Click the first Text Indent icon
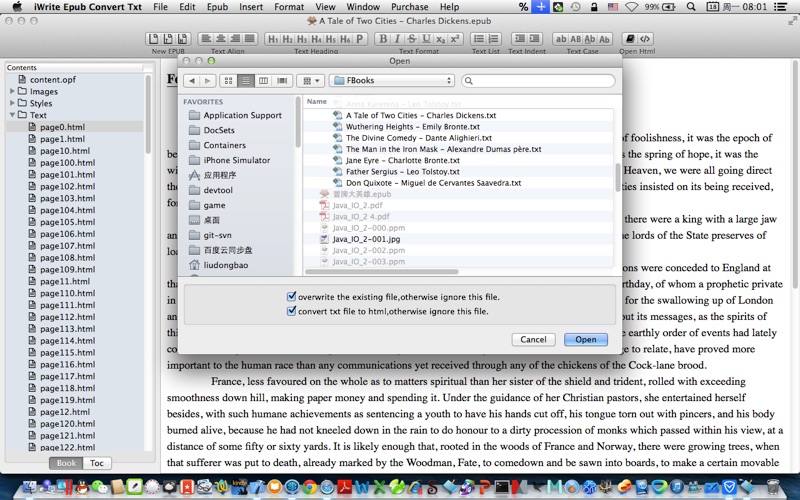Image resolution: width=800 pixels, height=500 pixels. tap(519, 39)
